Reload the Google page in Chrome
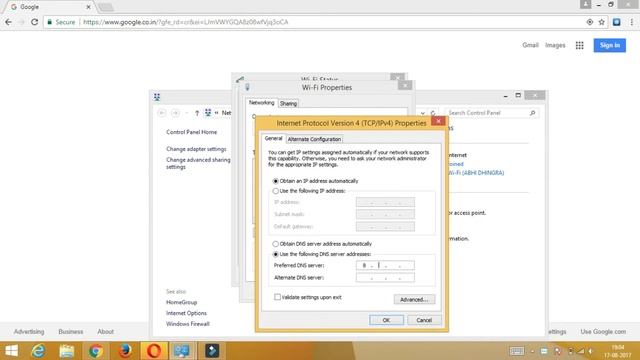 tap(35, 22)
